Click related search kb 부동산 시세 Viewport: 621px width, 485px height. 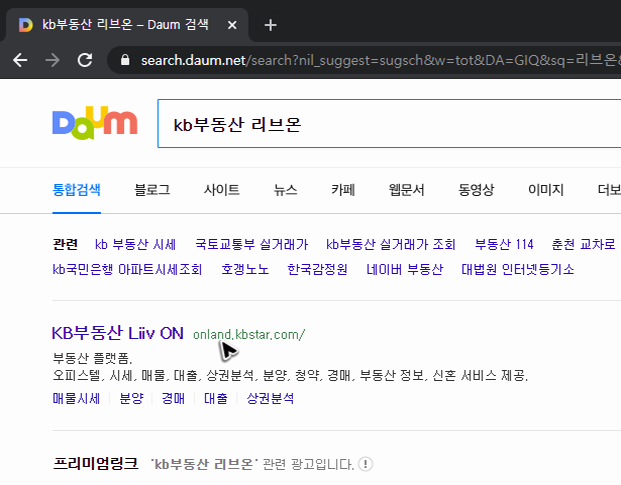pos(135,245)
